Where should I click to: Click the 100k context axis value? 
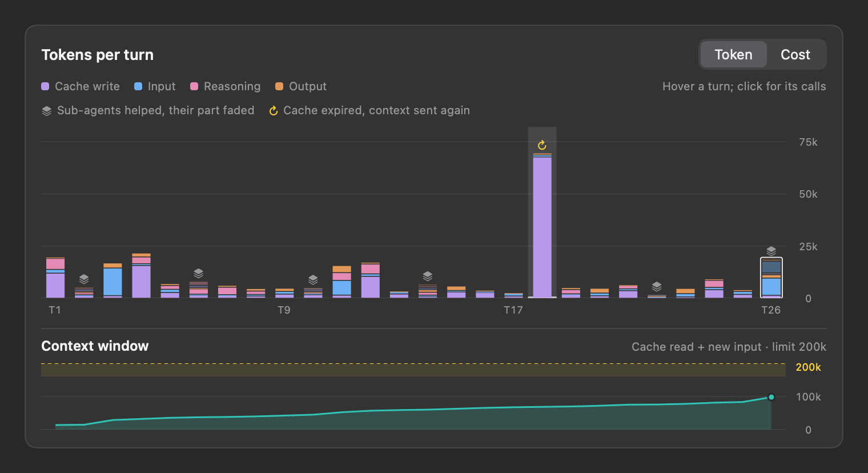coord(808,397)
